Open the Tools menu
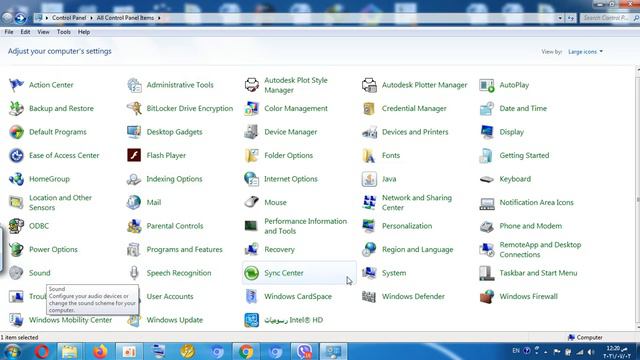Screen dimensions: 640x360 [64, 32]
